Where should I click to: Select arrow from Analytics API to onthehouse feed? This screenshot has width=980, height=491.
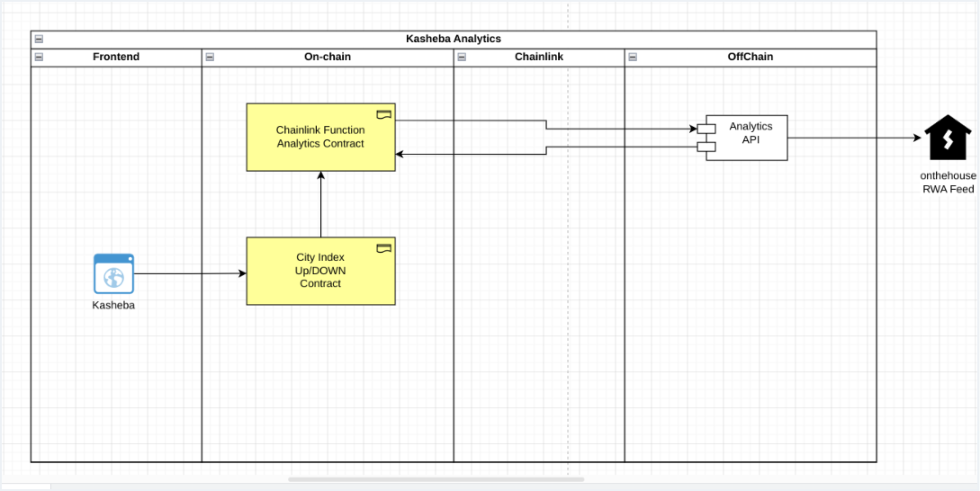855,138
